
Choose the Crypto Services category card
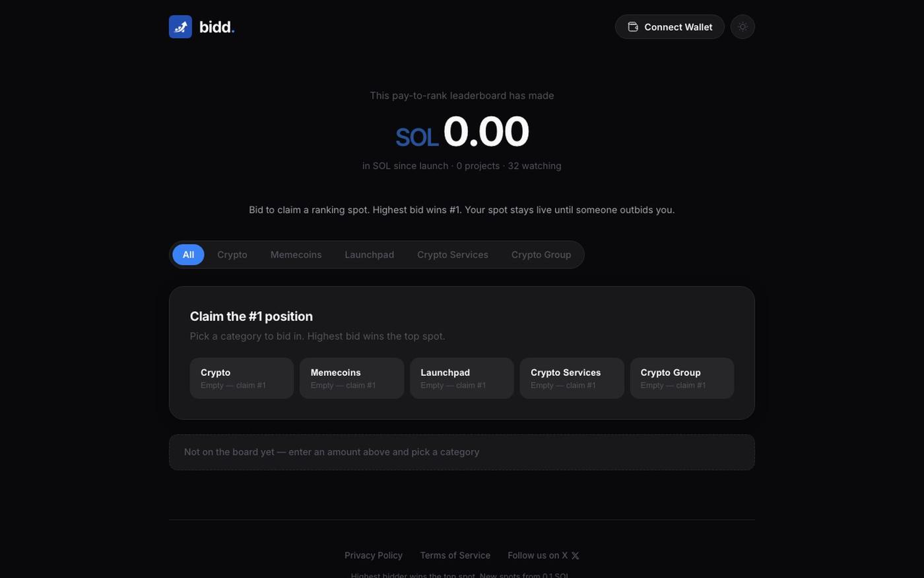point(572,379)
